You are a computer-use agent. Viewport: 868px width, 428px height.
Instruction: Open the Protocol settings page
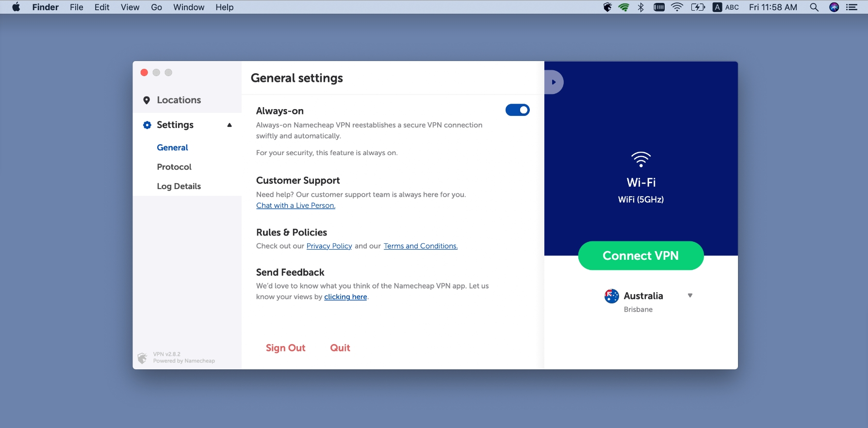174,167
